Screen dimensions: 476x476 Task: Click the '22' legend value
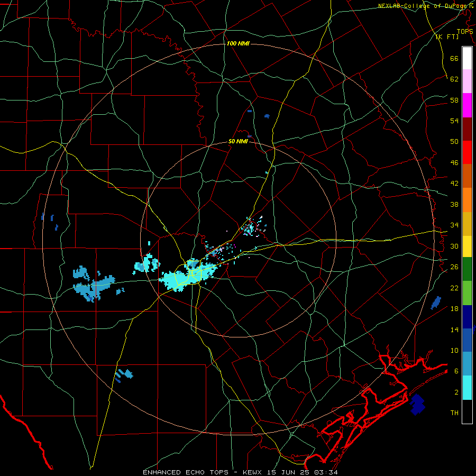coord(454,288)
